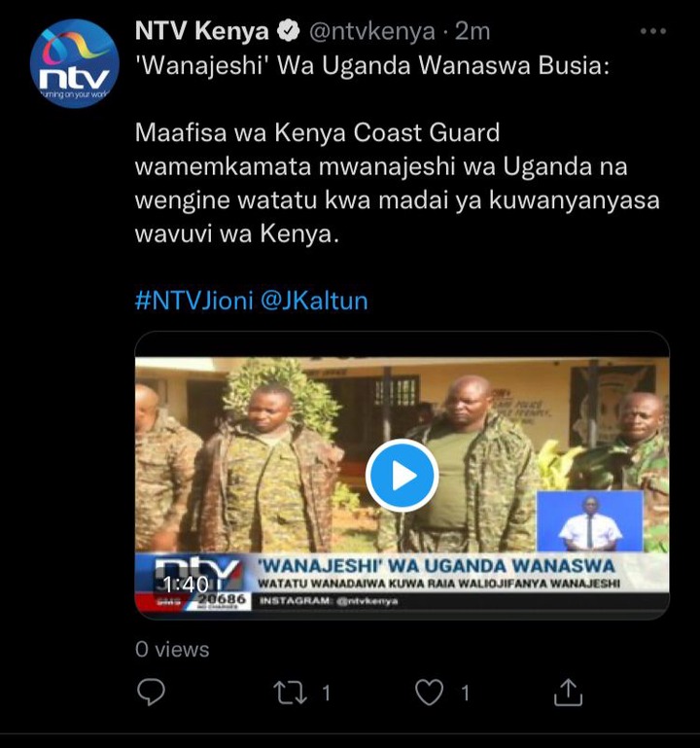Click the reply speech bubble icon

tap(151, 693)
